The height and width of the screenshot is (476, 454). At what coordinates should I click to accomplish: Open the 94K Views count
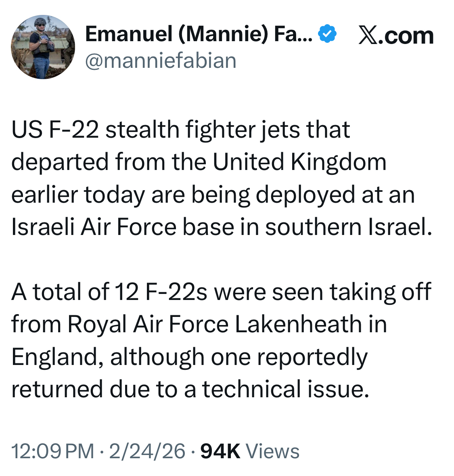220,451
